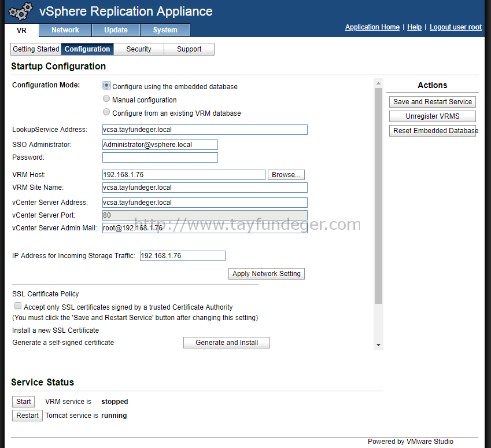Click the 'running' Tomcat status text

click(x=114, y=416)
